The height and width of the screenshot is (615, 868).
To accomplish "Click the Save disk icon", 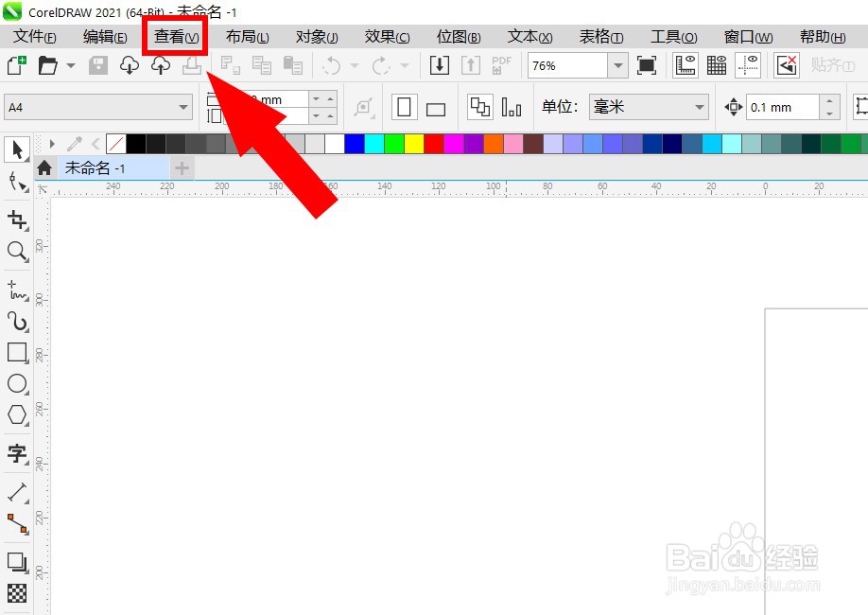I will (98, 65).
